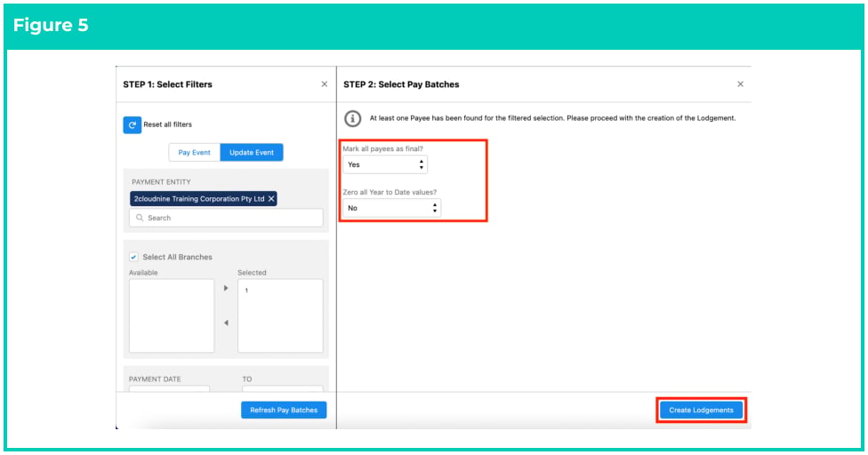868x455 pixels.
Task: Click the PAYMENT DATE label
Action: click(155, 379)
